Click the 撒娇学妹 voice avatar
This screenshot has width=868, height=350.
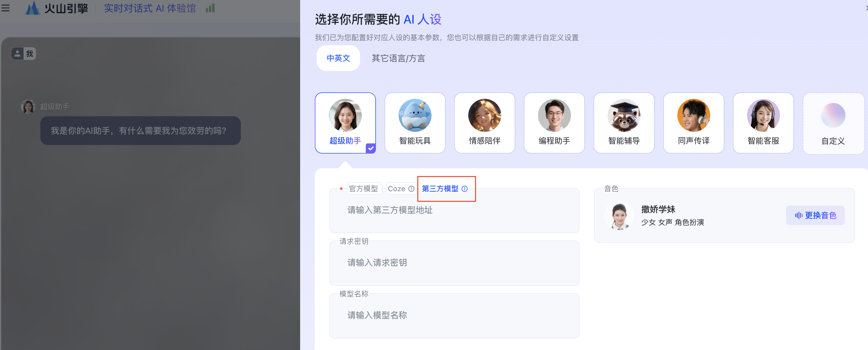pos(619,215)
